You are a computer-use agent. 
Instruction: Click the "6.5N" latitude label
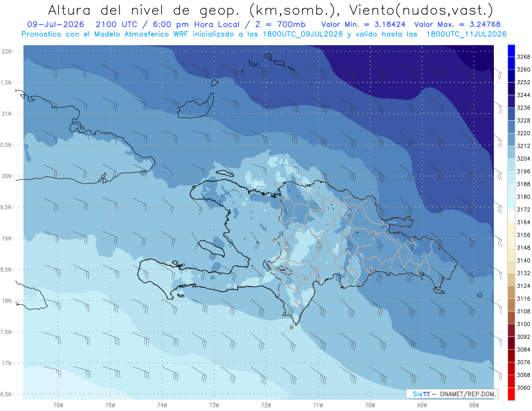(x=6, y=394)
